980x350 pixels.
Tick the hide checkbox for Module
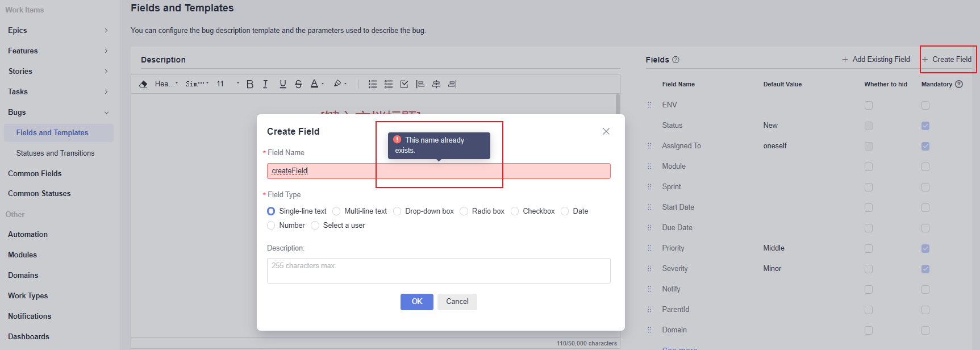click(x=869, y=167)
